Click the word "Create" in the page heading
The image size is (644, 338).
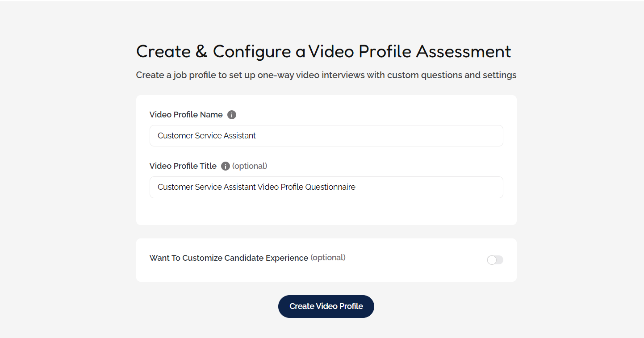(163, 52)
